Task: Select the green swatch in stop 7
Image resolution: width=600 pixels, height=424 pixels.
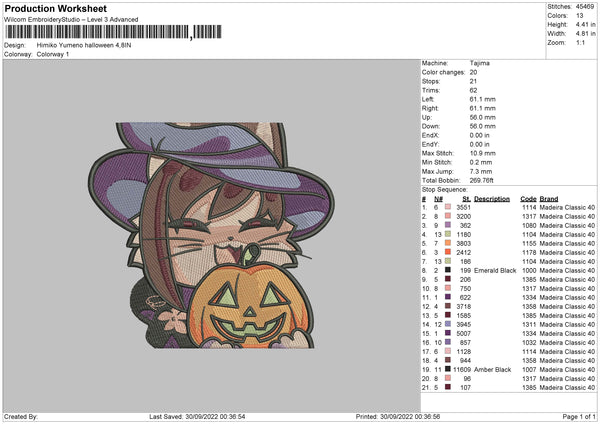Action: tap(449, 261)
